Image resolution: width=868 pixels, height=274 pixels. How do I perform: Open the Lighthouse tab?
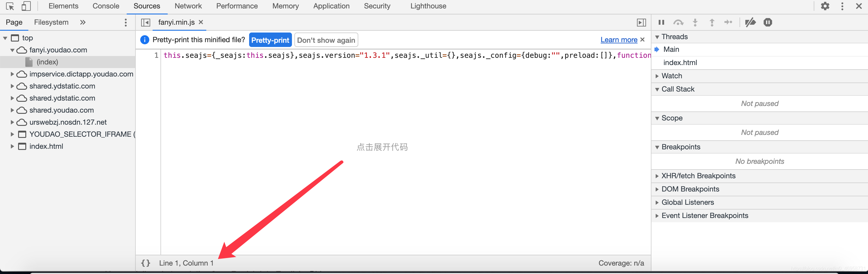pos(428,6)
